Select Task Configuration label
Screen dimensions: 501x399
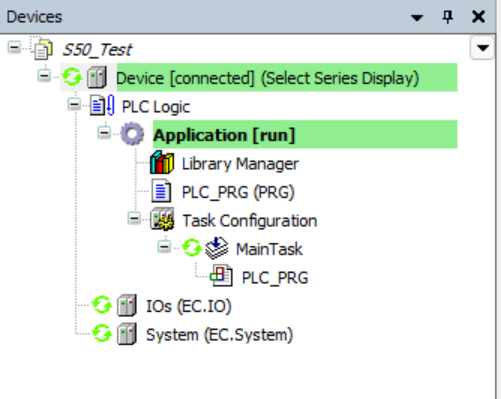[250, 221]
